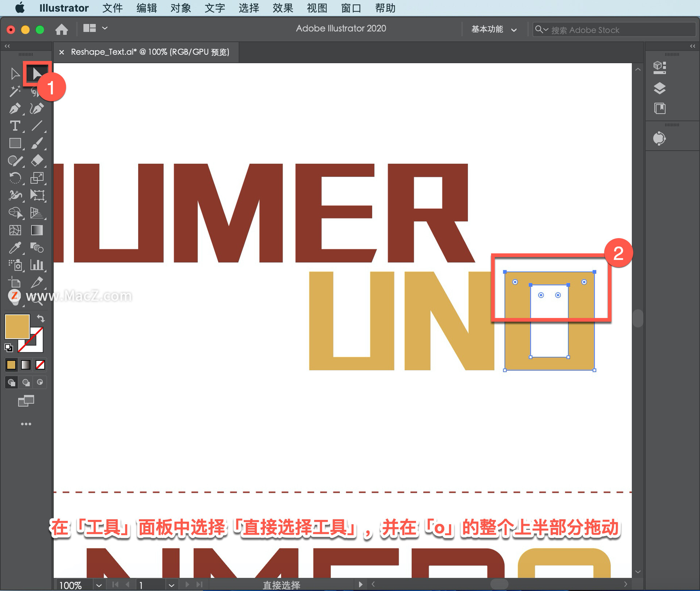Switch to Draw Behind mode
Image resolution: width=700 pixels, height=591 pixels.
click(x=26, y=382)
